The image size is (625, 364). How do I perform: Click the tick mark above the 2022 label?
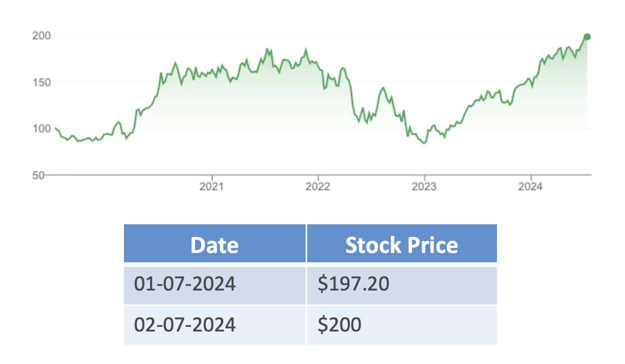[318, 177]
